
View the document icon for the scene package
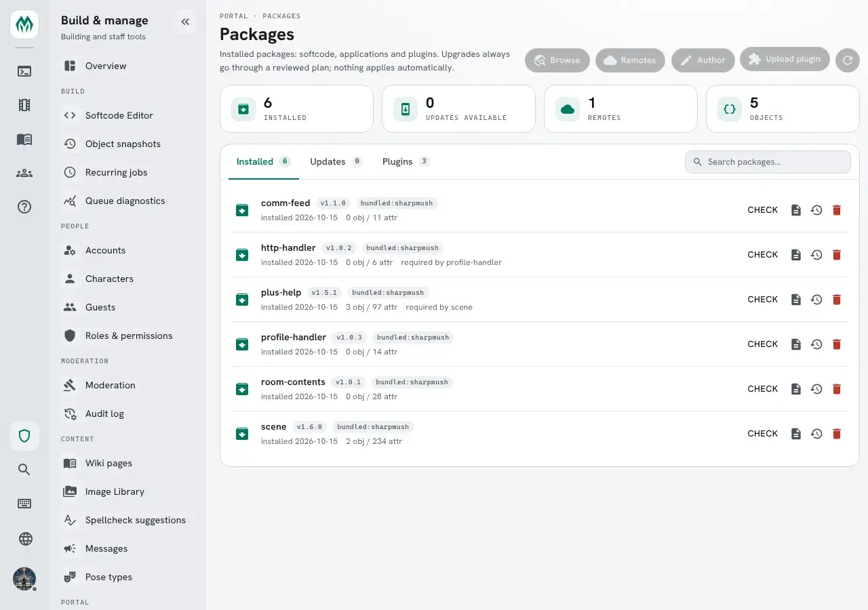[796, 434]
